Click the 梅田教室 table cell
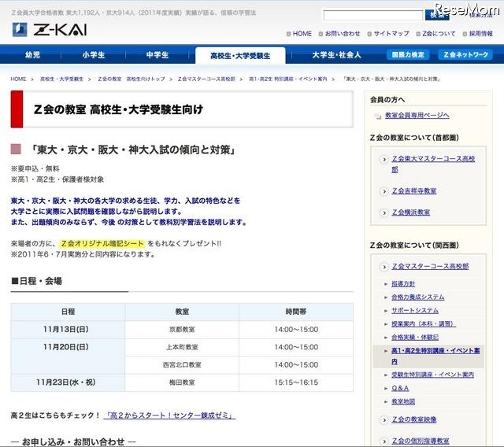The image size is (504, 447). [182, 382]
